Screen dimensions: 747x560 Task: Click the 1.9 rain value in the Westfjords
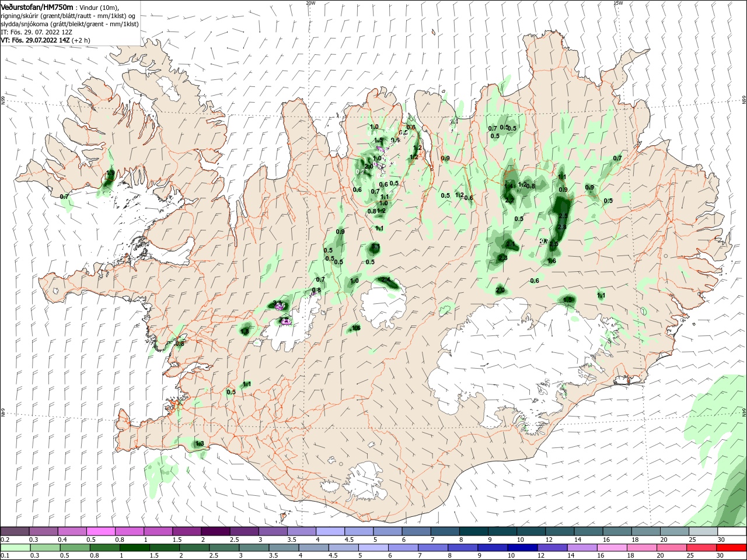point(111,173)
